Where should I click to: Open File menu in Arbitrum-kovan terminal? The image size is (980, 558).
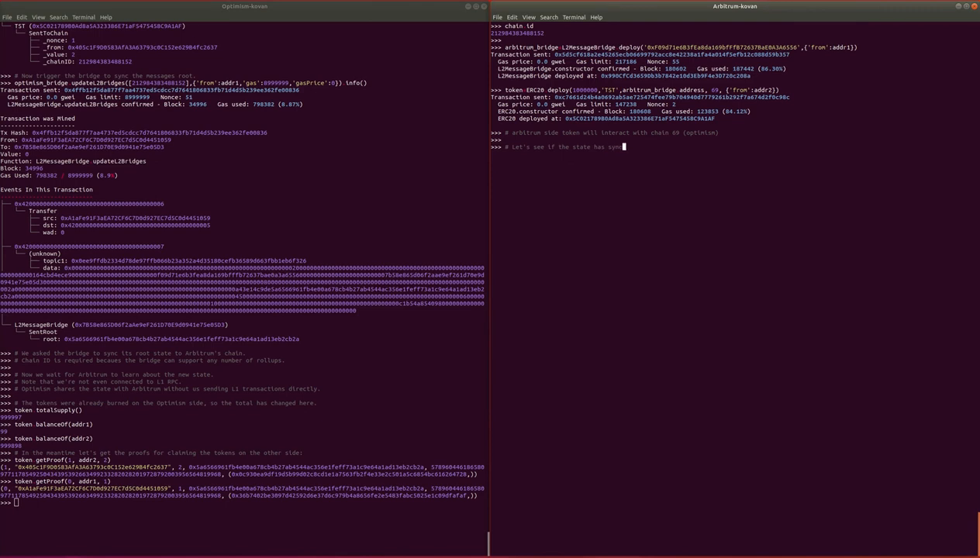(497, 17)
